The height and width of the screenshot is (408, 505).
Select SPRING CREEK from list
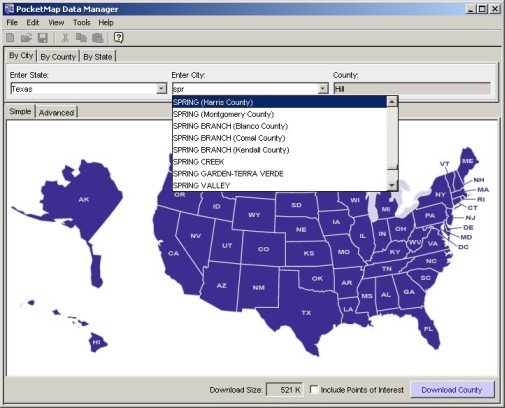279,162
